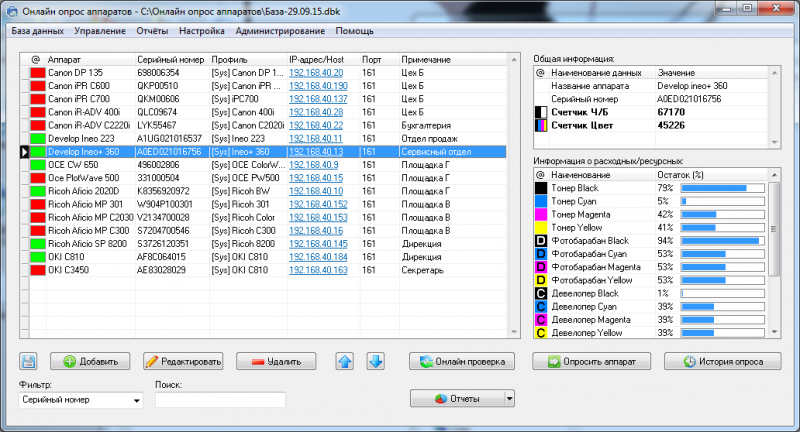Click the Добавить button

[90, 361]
